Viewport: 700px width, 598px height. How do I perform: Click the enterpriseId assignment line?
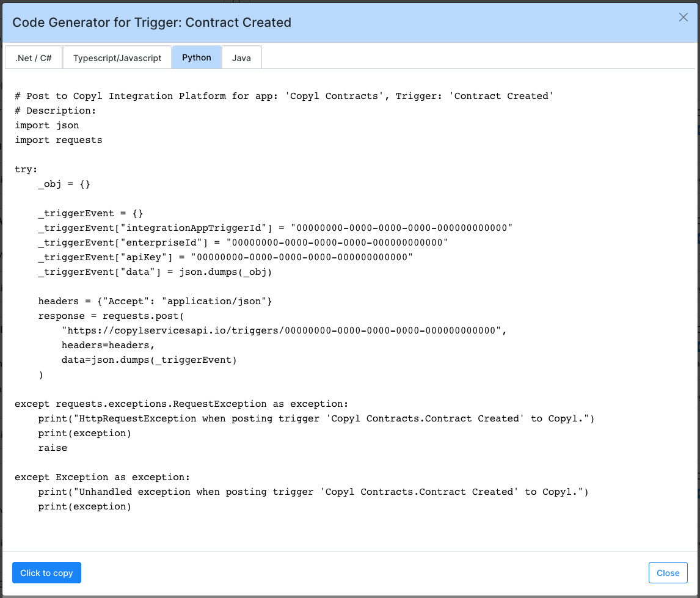point(243,242)
